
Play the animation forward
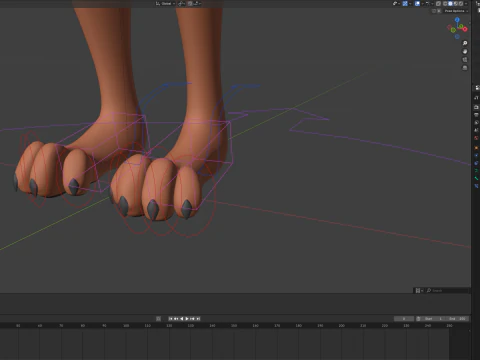tap(187, 319)
